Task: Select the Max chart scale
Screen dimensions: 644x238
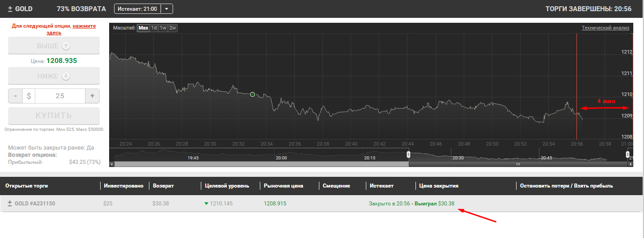Action: tap(143, 28)
